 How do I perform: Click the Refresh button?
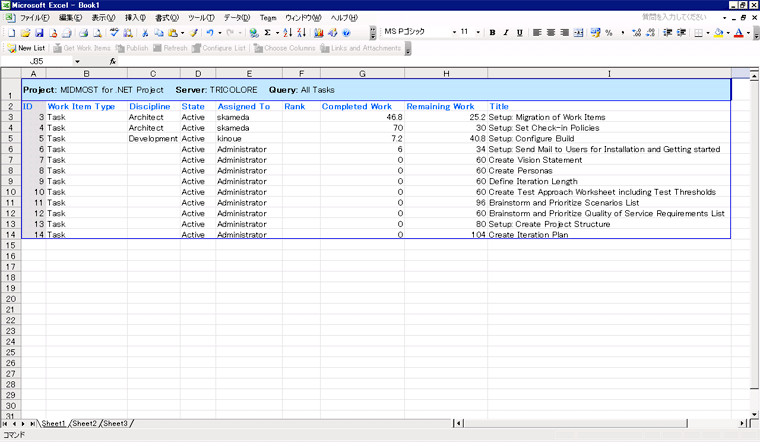point(170,48)
